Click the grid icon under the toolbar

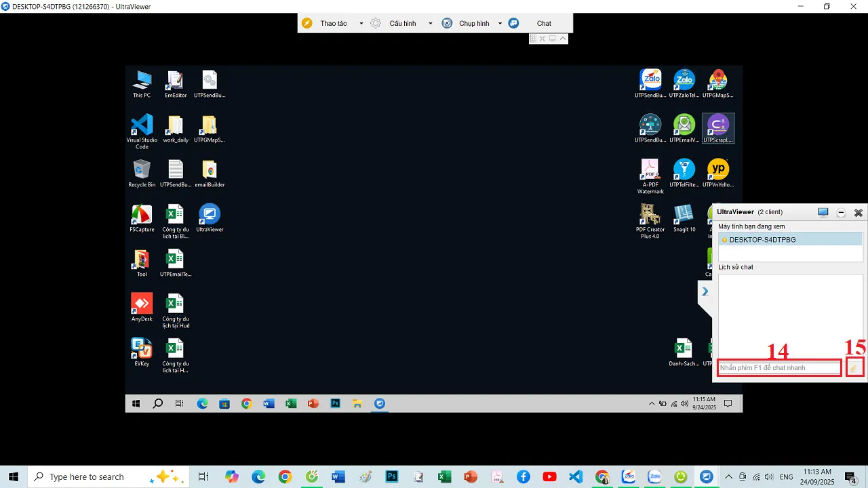pos(534,39)
